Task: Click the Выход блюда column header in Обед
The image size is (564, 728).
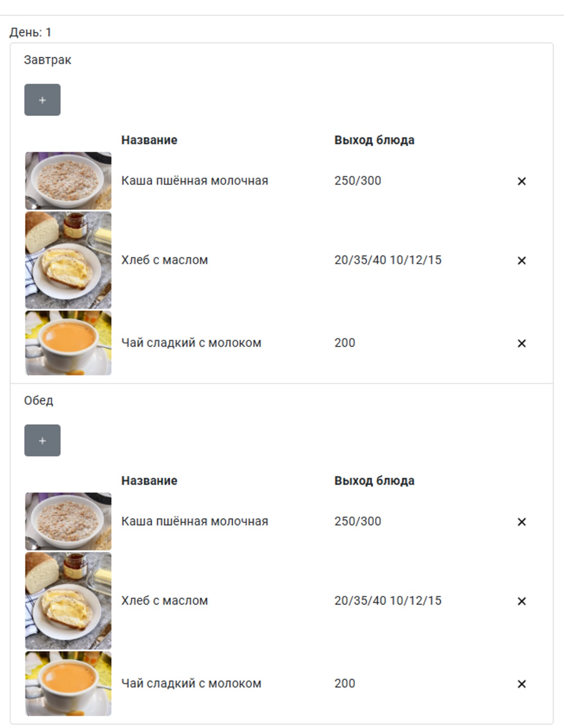Action: coord(374,480)
